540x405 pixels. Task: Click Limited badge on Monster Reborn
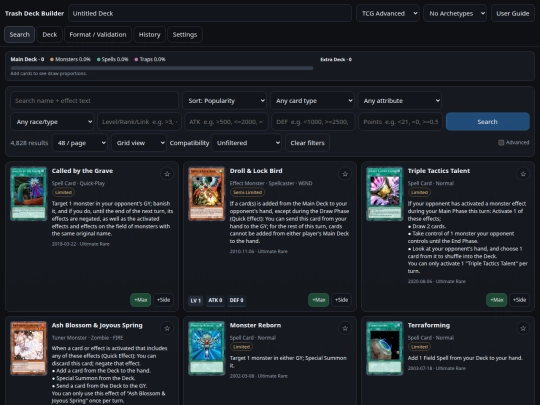tap(241, 347)
